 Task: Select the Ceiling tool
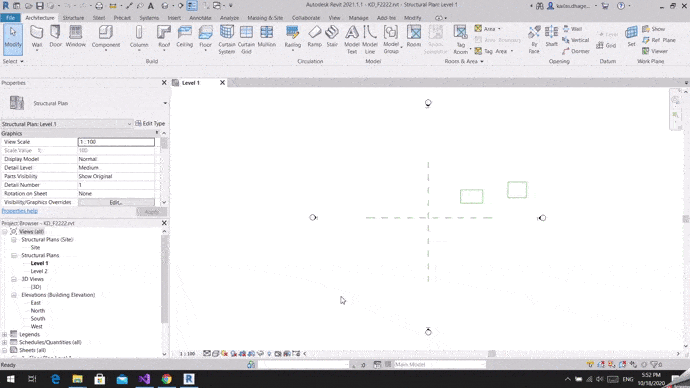(184, 37)
